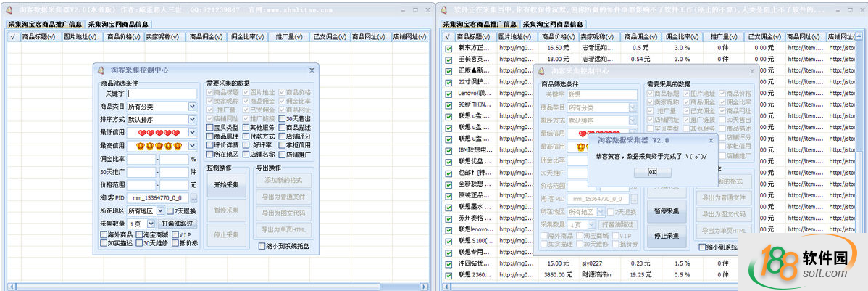868x291 pixels.
Task: Expand the 最高信用 crowns dropdown in left window
Action: pyautogui.click(x=192, y=146)
